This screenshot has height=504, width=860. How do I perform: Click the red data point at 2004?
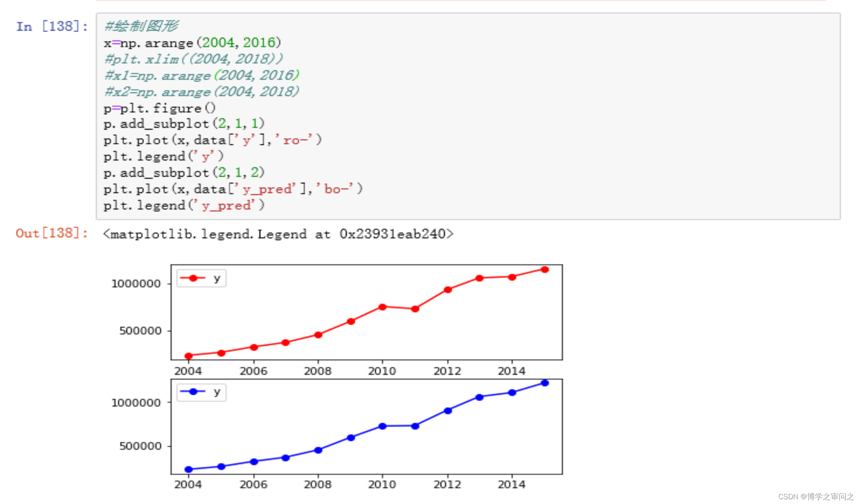coord(188,356)
